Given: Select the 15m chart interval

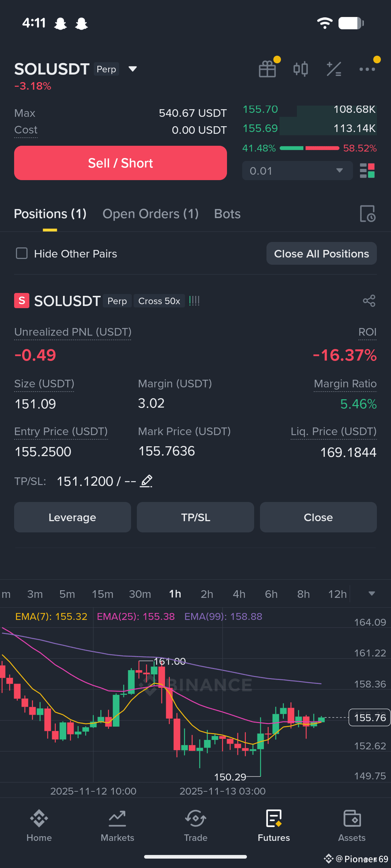Looking at the screenshot, I should point(102,594).
